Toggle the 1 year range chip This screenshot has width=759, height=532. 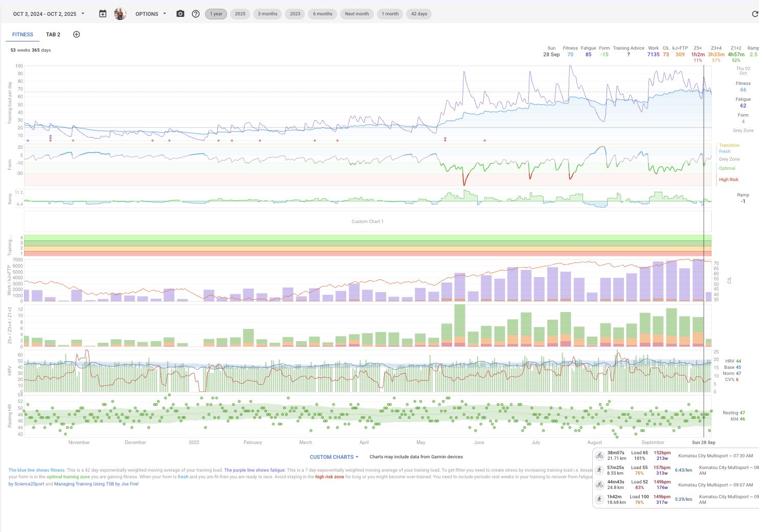(x=216, y=14)
